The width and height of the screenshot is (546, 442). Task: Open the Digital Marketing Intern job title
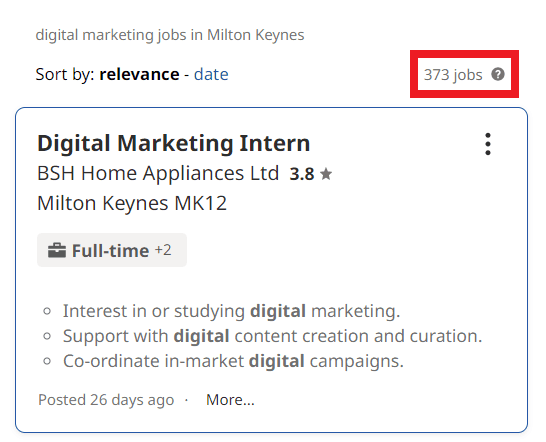pos(173,143)
